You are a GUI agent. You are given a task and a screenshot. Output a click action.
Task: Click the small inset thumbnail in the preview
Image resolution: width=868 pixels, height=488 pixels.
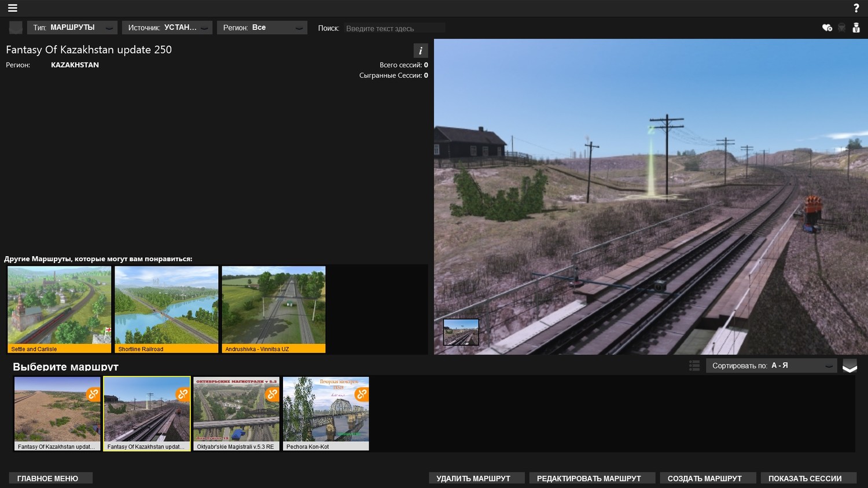pyautogui.click(x=461, y=332)
